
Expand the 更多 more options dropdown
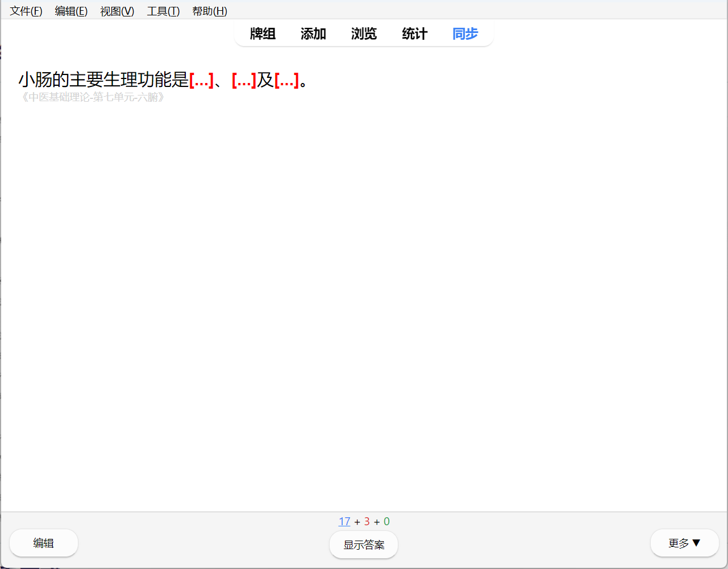(685, 543)
